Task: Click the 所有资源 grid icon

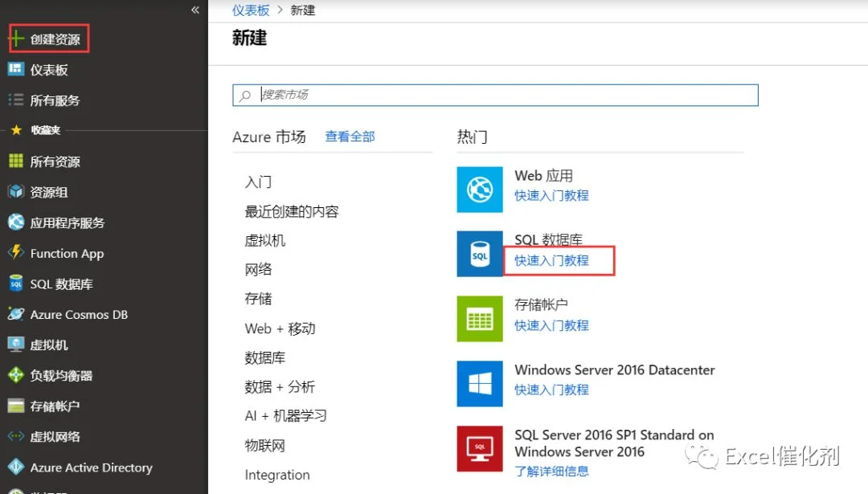Action: [x=16, y=161]
